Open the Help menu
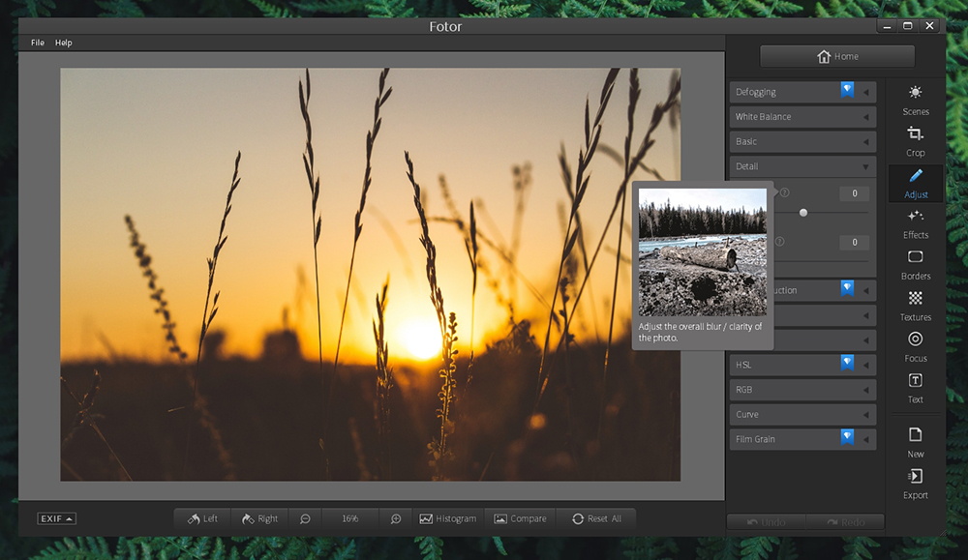 [x=64, y=43]
